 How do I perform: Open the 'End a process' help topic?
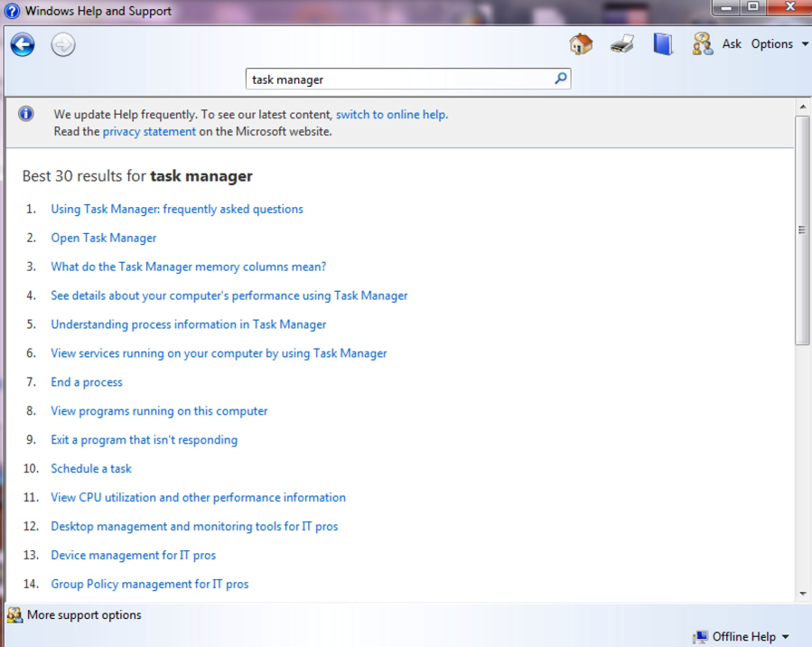click(x=87, y=382)
